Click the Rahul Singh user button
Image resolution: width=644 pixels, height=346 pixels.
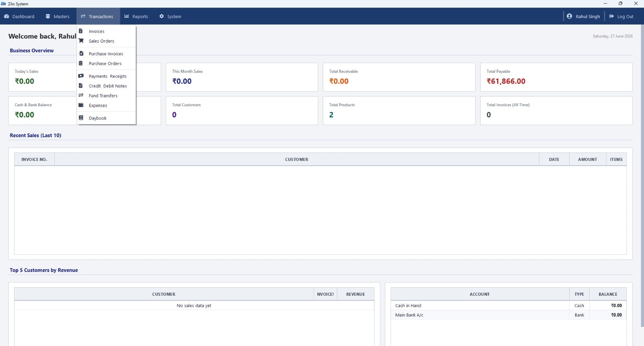584,16
